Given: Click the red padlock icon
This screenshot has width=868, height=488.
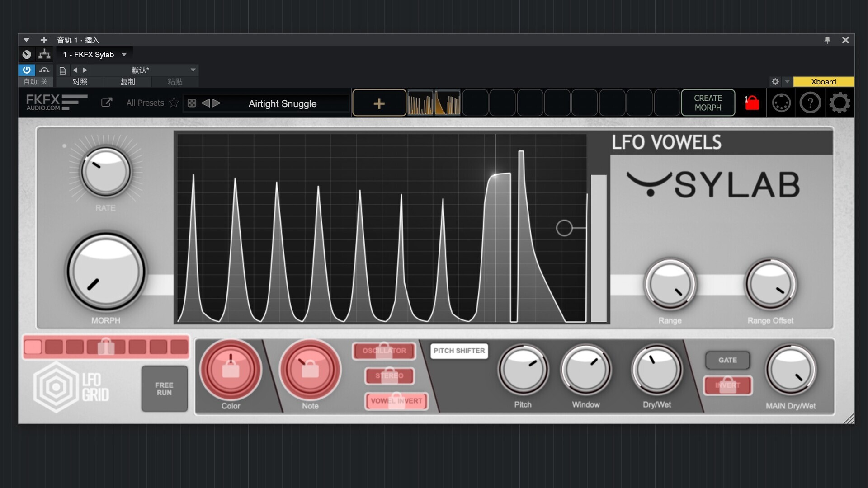Looking at the screenshot, I should [x=752, y=103].
